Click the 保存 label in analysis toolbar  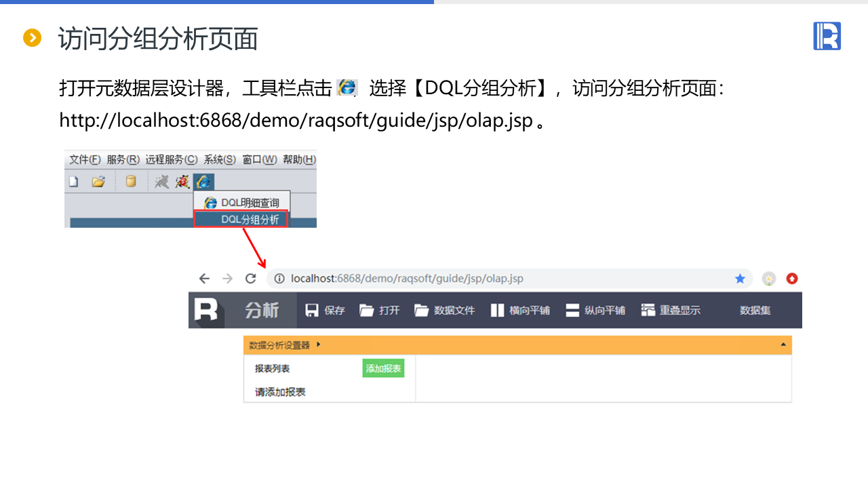click(335, 310)
